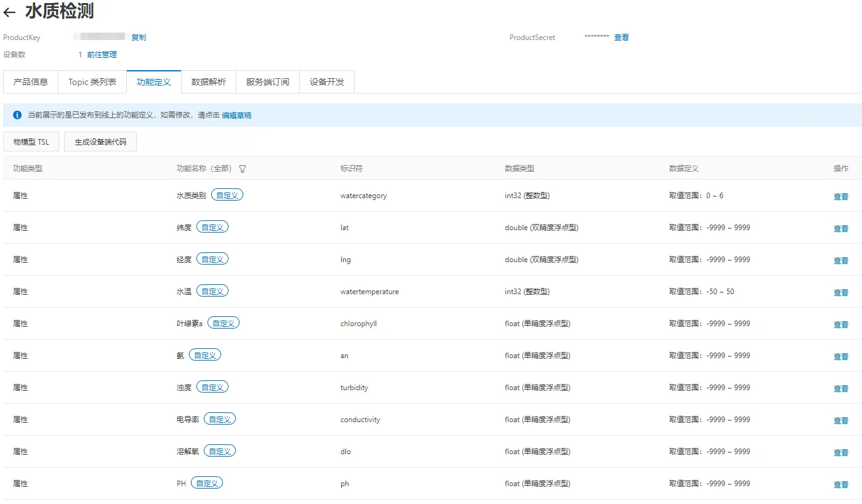Copy the ProductKey via 复制 link

139,38
